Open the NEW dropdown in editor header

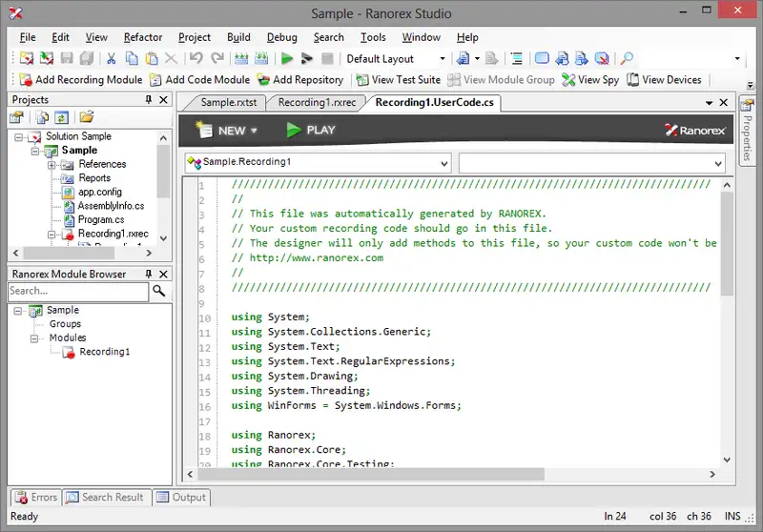coord(254,131)
